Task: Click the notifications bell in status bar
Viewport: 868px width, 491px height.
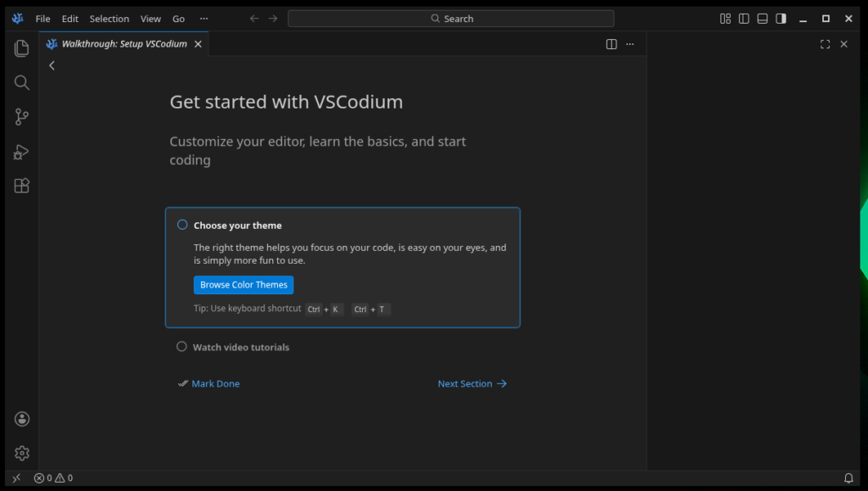Action: pyautogui.click(x=849, y=478)
